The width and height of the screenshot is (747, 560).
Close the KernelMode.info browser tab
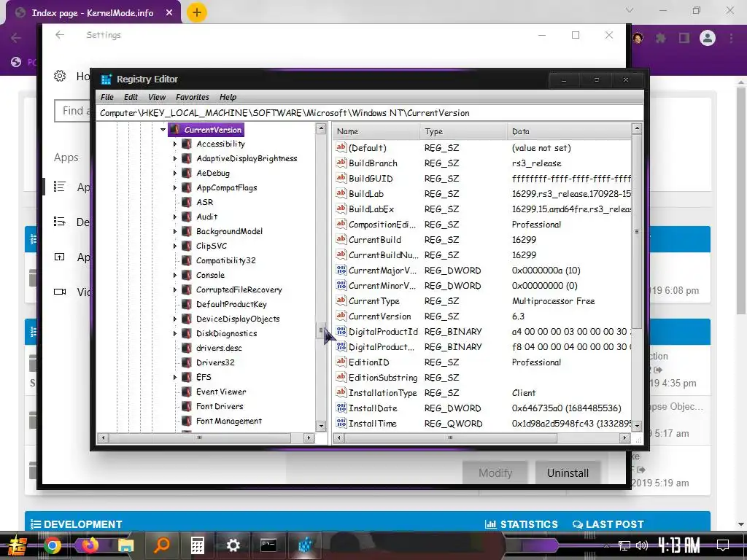pyautogui.click(x=169, y=13)
